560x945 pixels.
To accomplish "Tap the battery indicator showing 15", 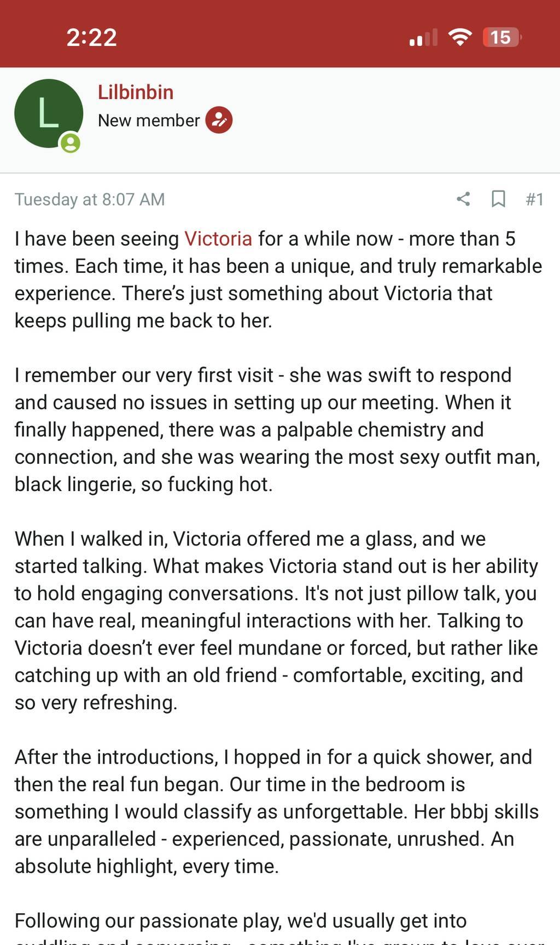I will coord(502,37).
